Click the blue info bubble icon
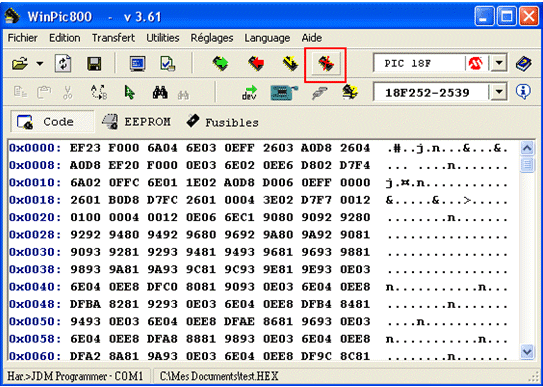 [x=523, y=92]
